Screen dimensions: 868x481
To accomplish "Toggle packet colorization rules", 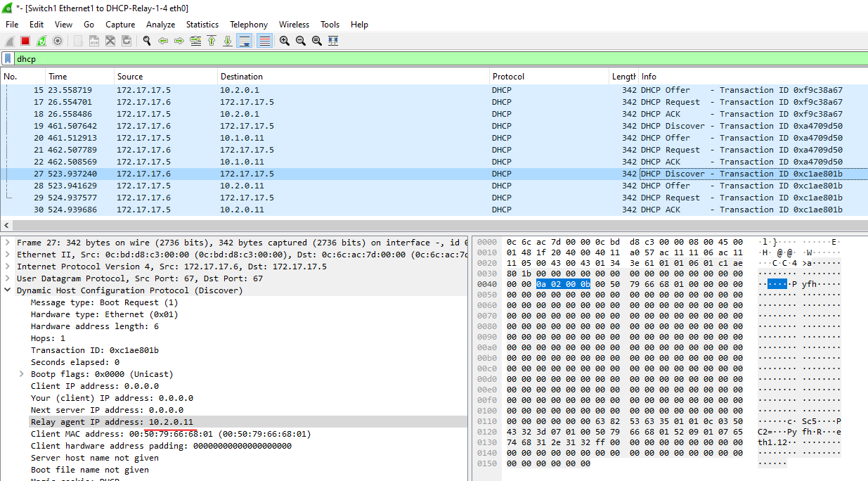I will click(x=264, y=41).
